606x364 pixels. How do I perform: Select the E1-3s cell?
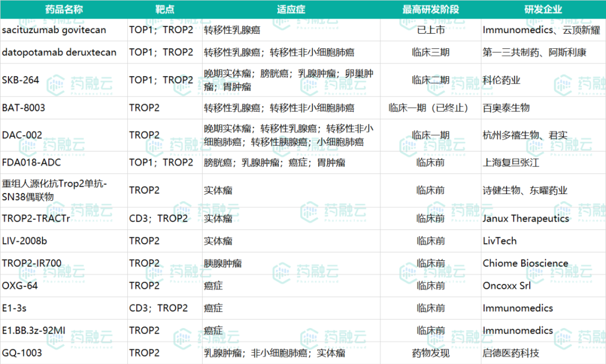64,308
